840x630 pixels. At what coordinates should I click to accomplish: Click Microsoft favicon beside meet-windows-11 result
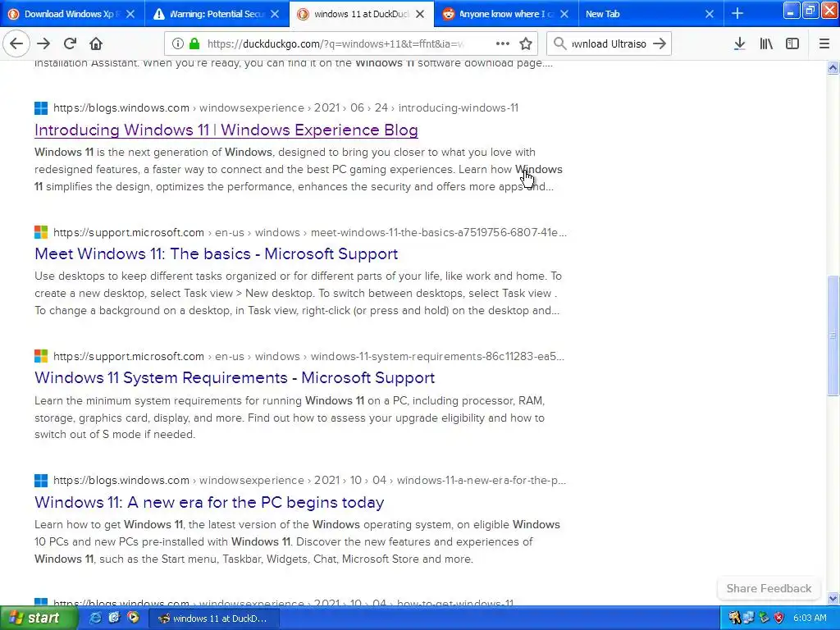point(41,232)
